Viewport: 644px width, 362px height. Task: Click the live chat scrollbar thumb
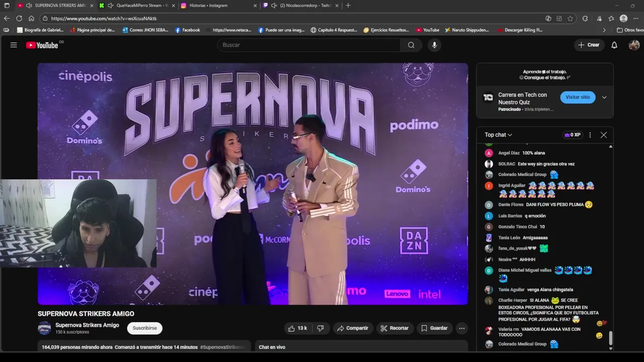pyautogui.click(x=611, y=338)
